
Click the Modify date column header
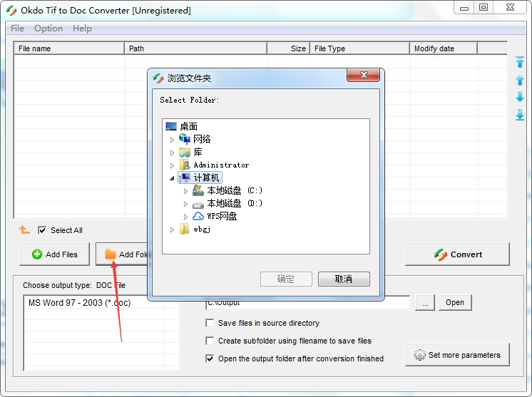pos(444,48)
